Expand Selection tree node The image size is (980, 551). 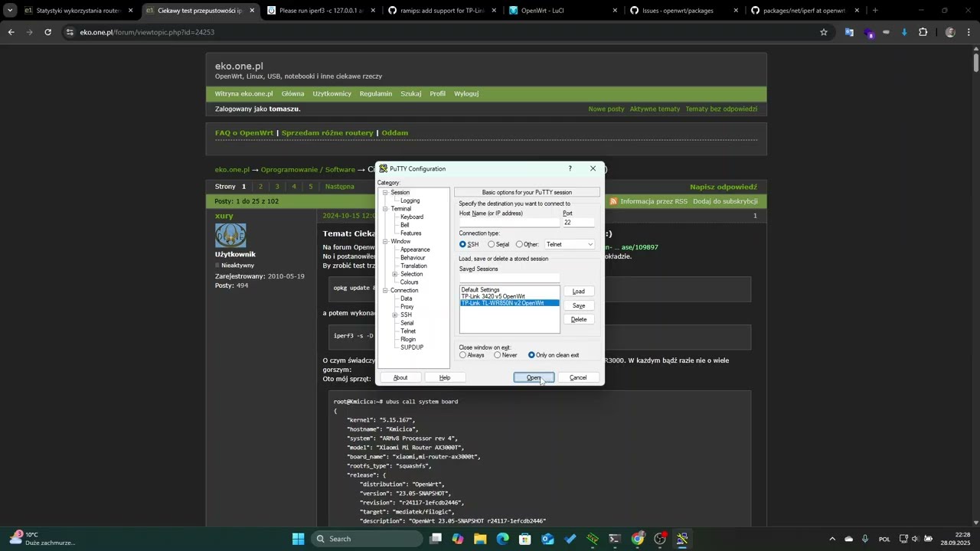(394, 274)
